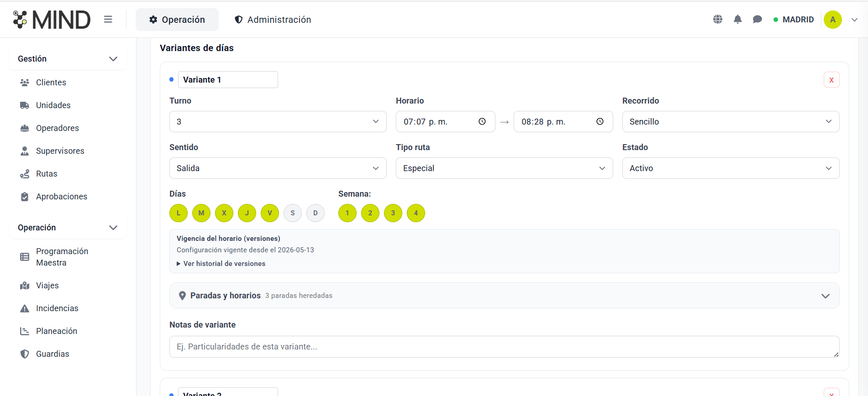Click the Aprobaciones clipboard icon

(x=25, y=197)
